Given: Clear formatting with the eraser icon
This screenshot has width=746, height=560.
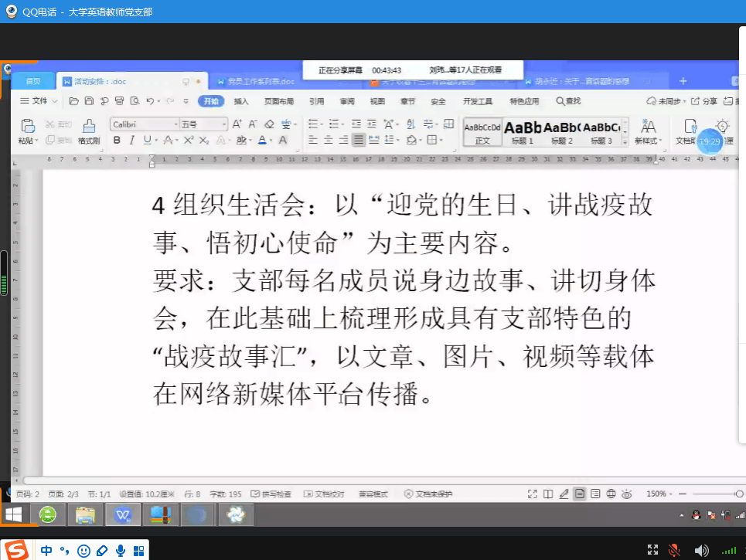Looking at the screenshot, I should click(x=269, y=124).
